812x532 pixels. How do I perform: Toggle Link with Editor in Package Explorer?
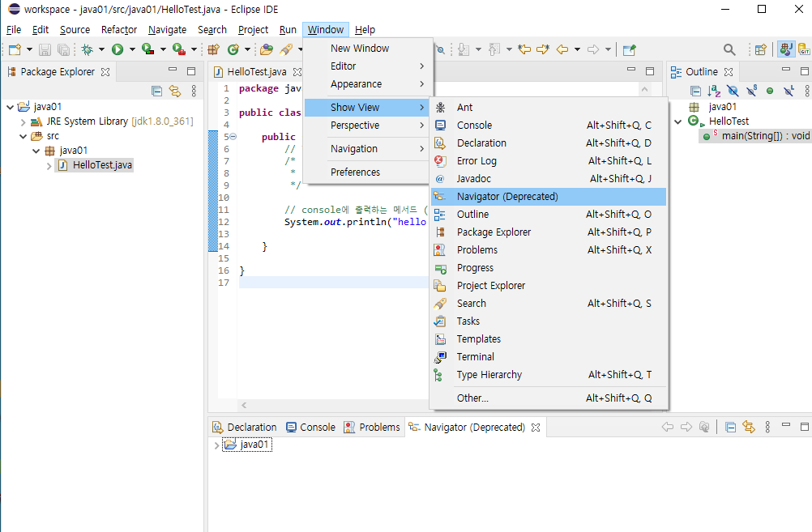tap(175, 91)
